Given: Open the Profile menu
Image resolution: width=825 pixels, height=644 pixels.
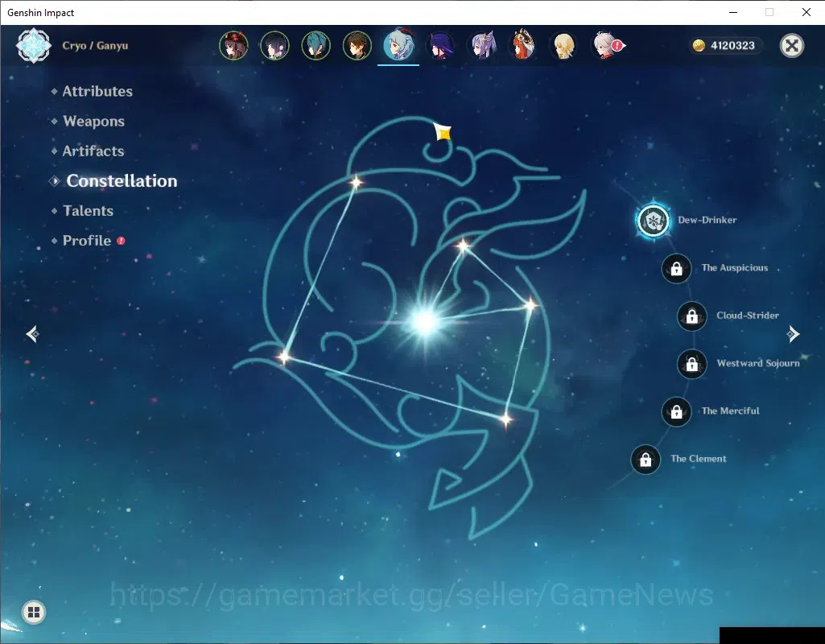Looking at the screenshot, I should 87,241.
